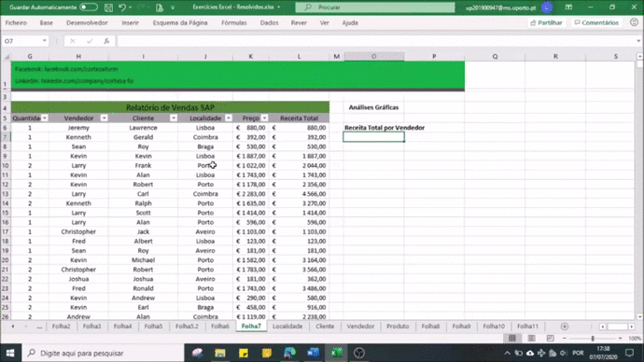The image size is (644, 362).
Task: Select the Análises Gráficas cell
Action: (x=373, y=107)
